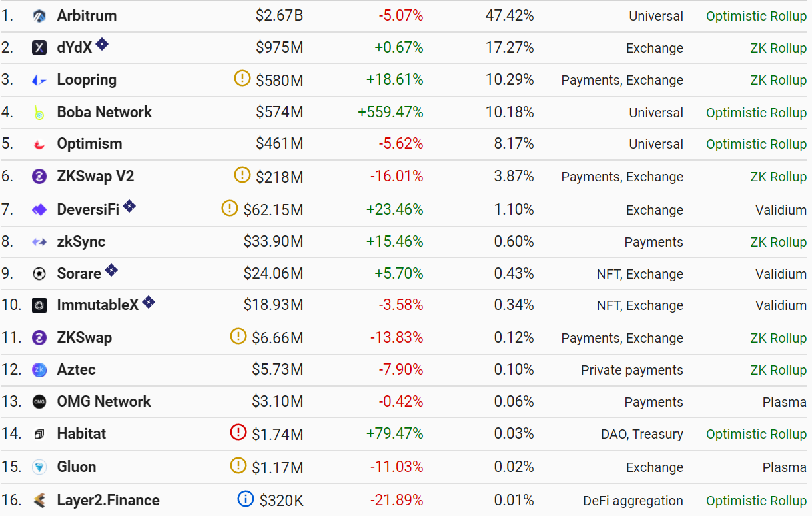Click Validium in the Sorare row

(781, 274)
